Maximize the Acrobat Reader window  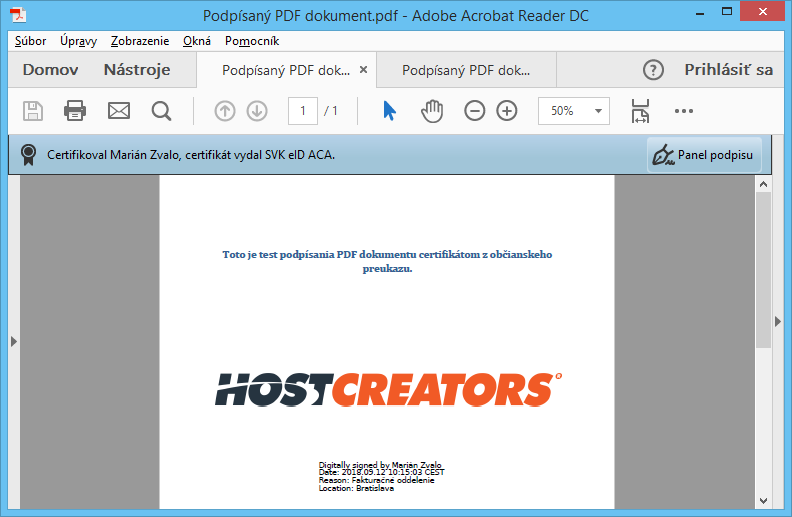[727, 12]
